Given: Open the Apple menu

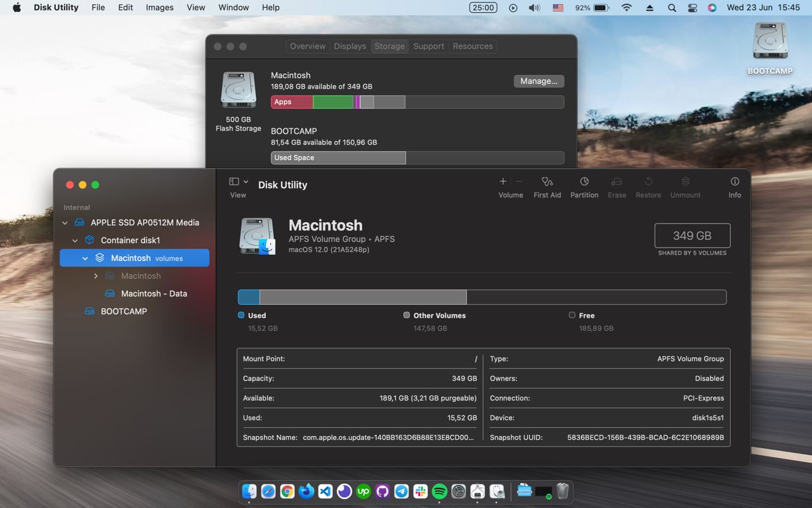Looking at the screenshot, I should 16,8.
